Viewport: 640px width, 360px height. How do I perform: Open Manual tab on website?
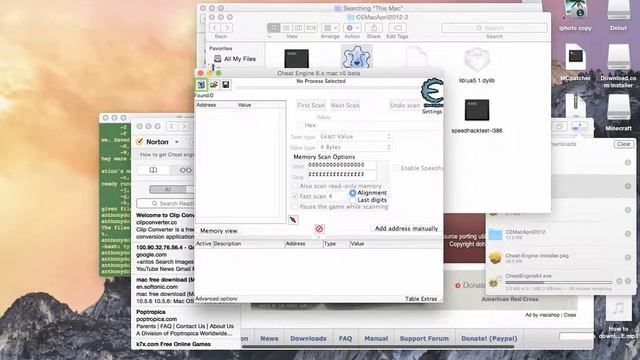coord(376,338)
